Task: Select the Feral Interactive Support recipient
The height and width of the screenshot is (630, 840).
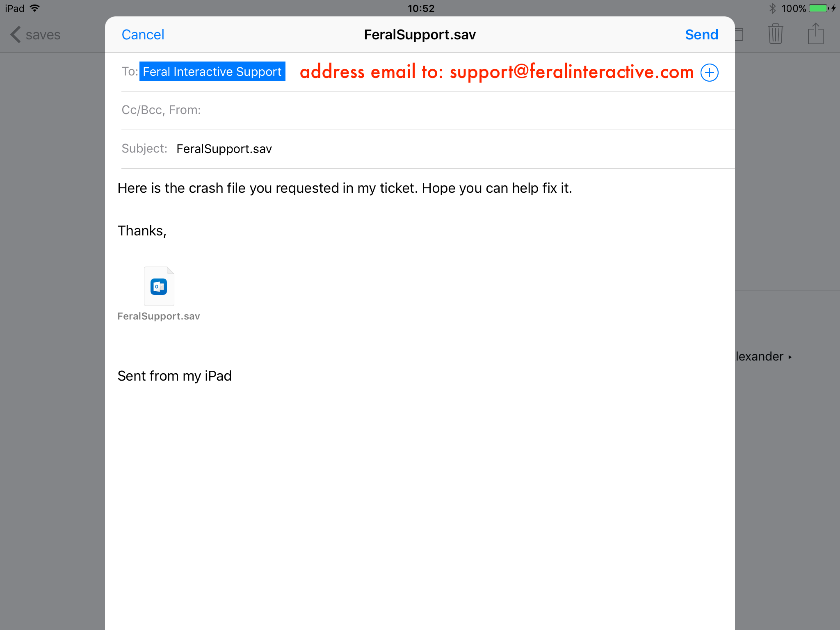Action: 212,71
